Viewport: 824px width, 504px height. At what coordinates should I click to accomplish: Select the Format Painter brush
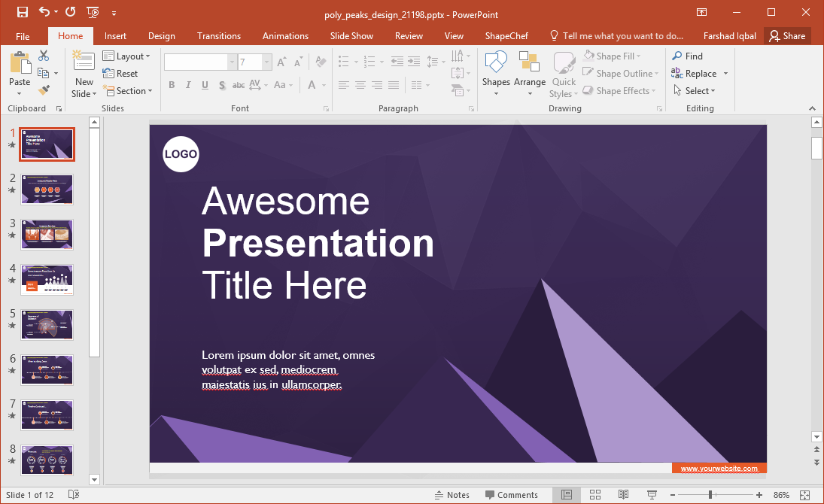coord(44,90)
